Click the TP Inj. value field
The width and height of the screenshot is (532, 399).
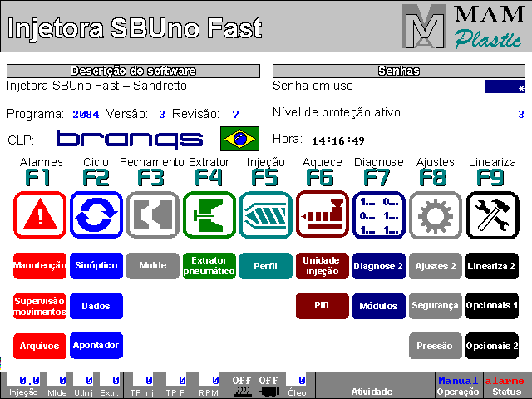coord(143,380)
